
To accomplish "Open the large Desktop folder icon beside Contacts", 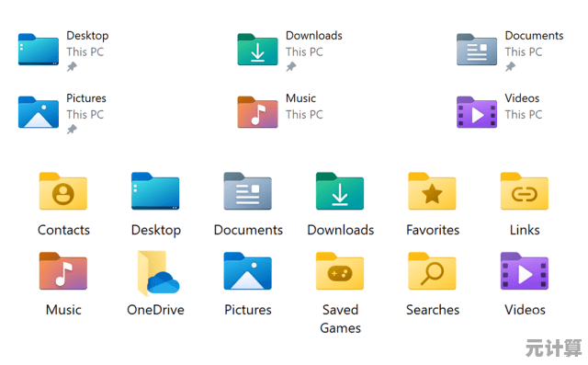I will (155, 191).
